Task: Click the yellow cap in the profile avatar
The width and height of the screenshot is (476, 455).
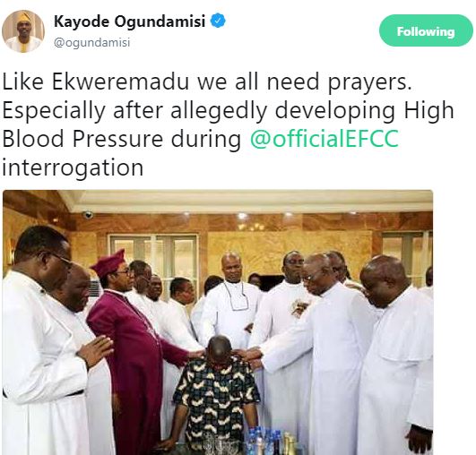Action: click(22, 16)
